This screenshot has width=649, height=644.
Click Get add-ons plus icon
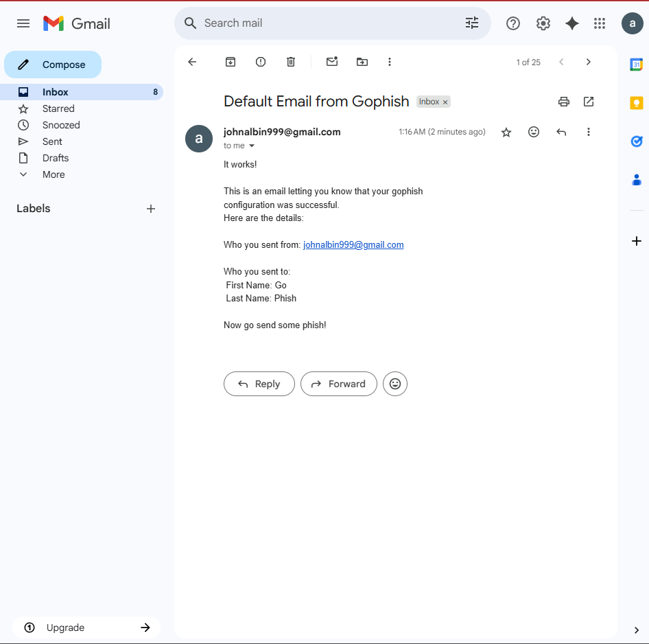pyautogui.click(x=636, y=241)
